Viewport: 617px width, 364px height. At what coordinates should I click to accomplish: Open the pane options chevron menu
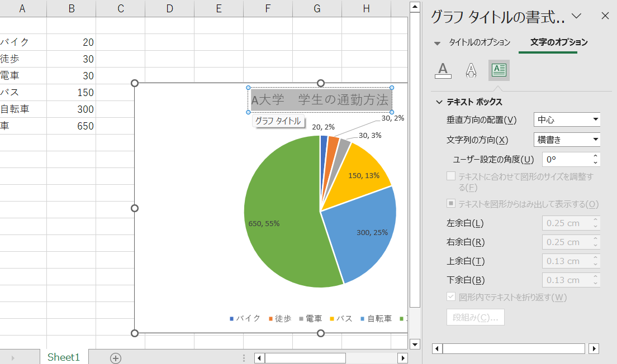point(576,16)
